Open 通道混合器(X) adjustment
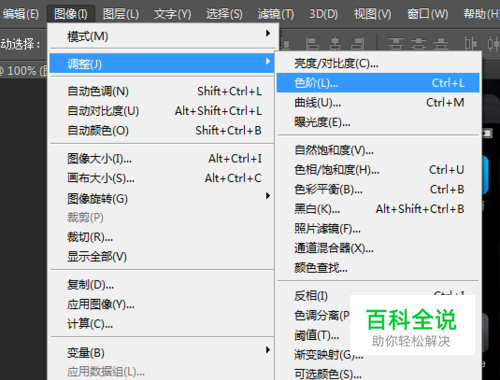This screenshot has height=380, width=500. [378, 248]
